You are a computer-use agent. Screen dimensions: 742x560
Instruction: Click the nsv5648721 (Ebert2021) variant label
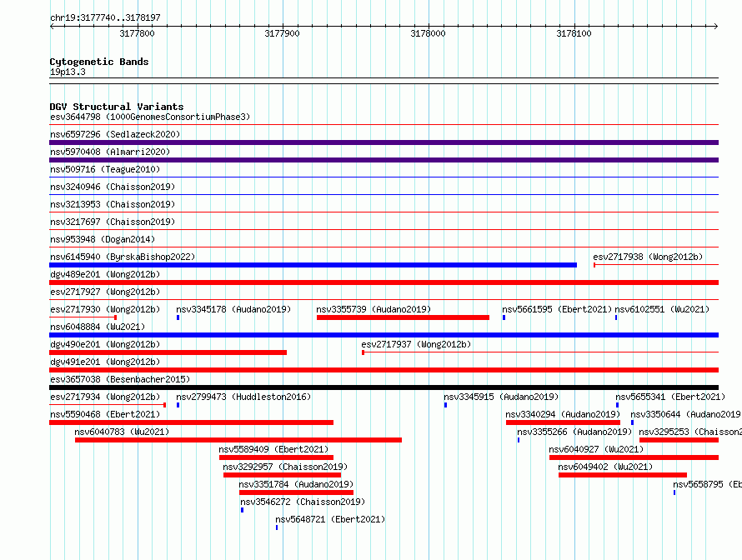(330, 519)
